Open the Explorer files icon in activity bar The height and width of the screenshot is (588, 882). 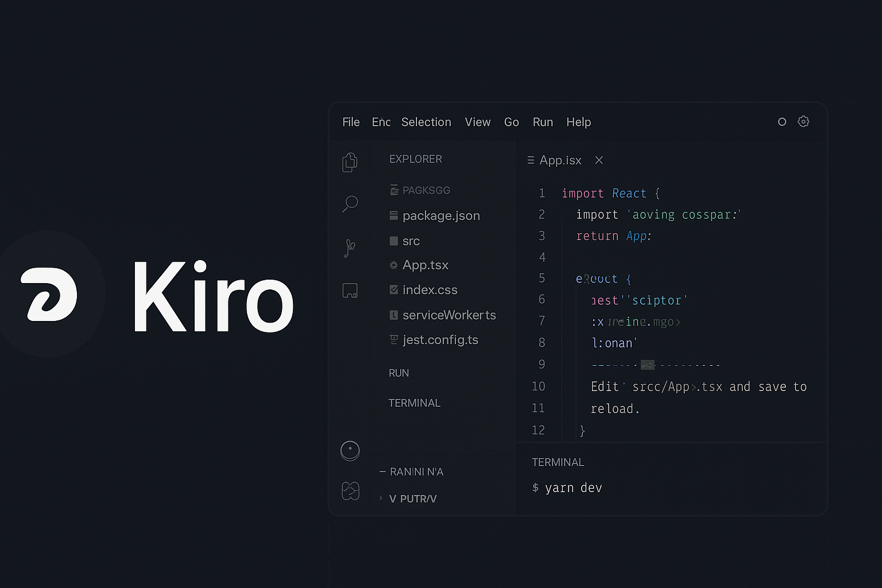coord(350,163)
